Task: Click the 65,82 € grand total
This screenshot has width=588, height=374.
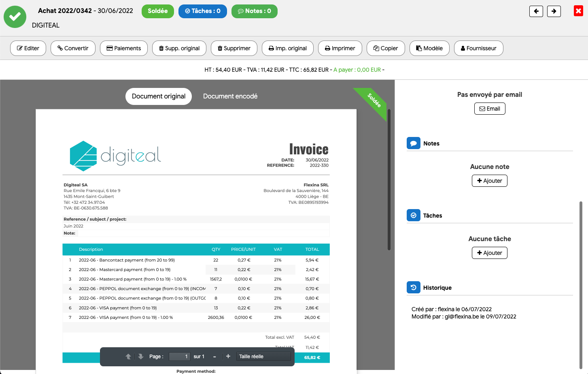Action: click(312, 358)
